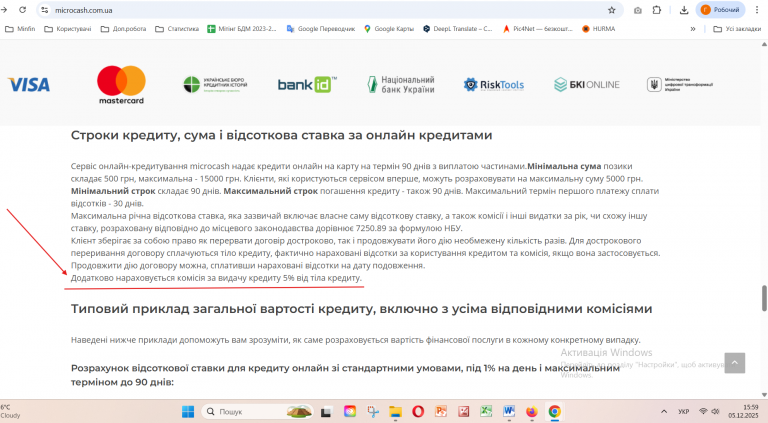Open weather widget showing Cloudy
The width and height of the screenshot is (768, 423).
[x=11, y=411]
